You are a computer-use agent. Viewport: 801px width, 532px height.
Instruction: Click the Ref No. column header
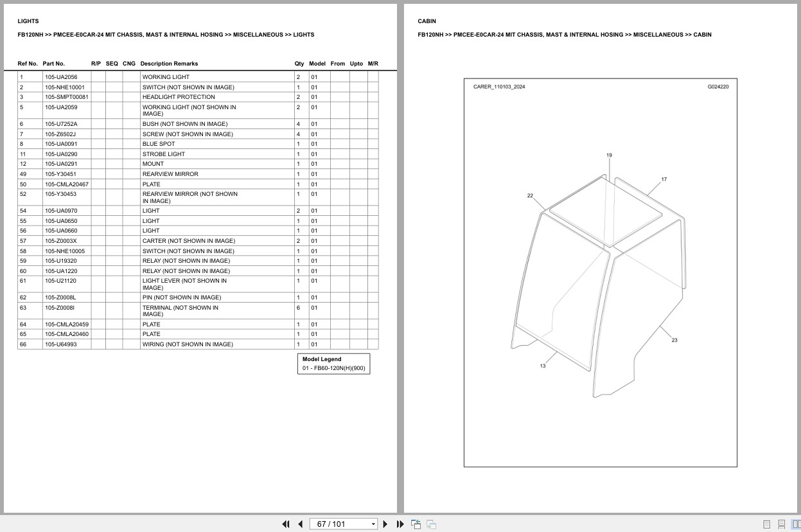[28, 64]
